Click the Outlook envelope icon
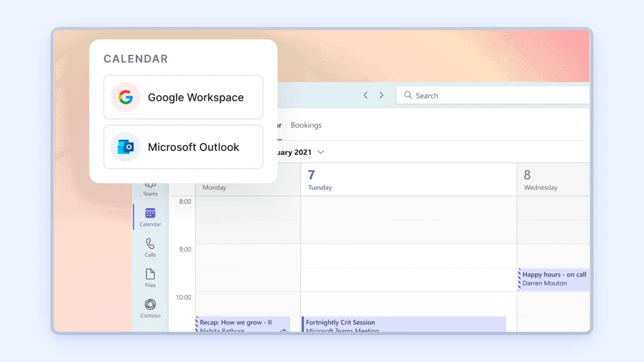This screenshot has width=644, height=362. pyautogui.click(x=125, y=147)
